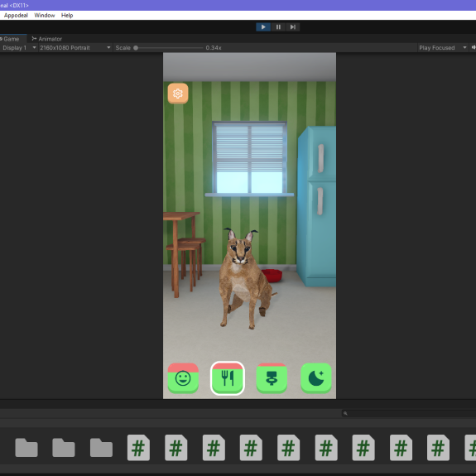The height and width of the screenshot is (476, 476).
Task: Select the sixth C# script file icon
Action: 326,448
